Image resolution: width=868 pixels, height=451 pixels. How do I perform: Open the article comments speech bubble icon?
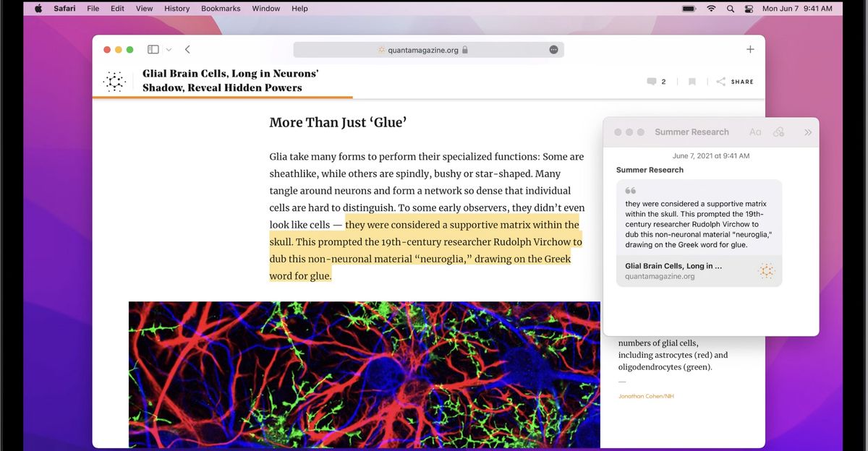652,81
